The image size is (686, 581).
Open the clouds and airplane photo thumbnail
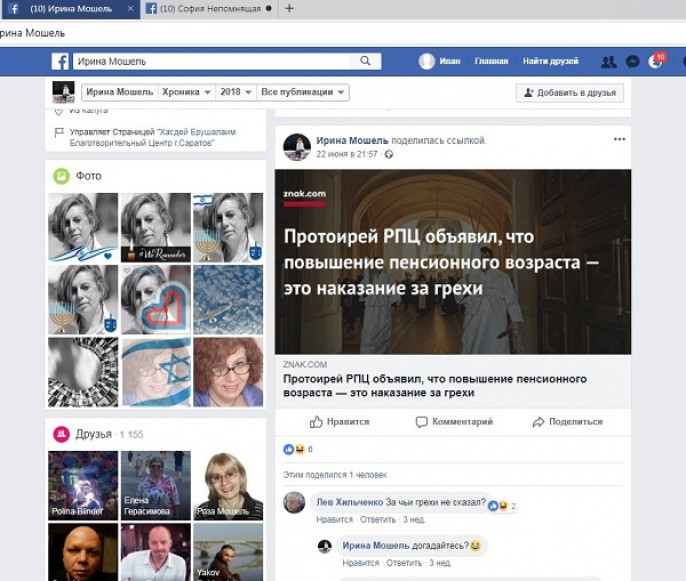coord(228,300)
